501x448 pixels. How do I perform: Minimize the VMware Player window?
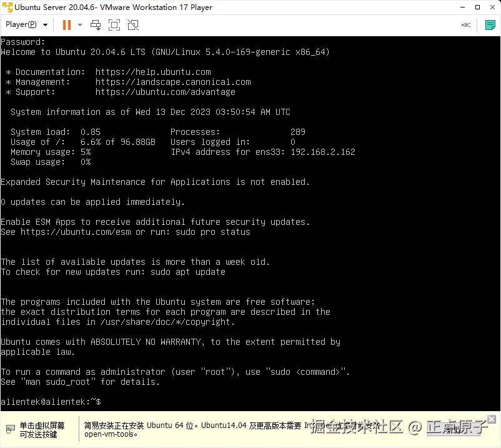pos(462,7)
